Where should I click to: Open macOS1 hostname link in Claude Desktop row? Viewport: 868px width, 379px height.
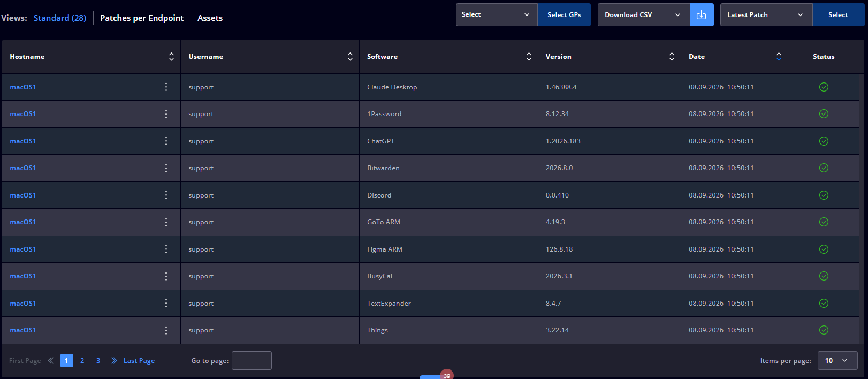pos(23,87)
